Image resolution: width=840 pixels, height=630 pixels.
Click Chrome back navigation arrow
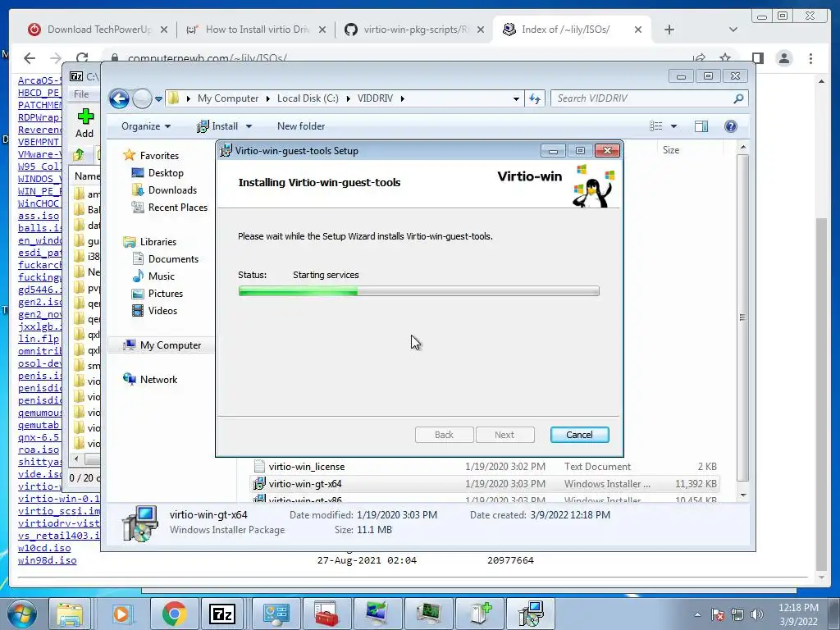click(x=30, y=58)
